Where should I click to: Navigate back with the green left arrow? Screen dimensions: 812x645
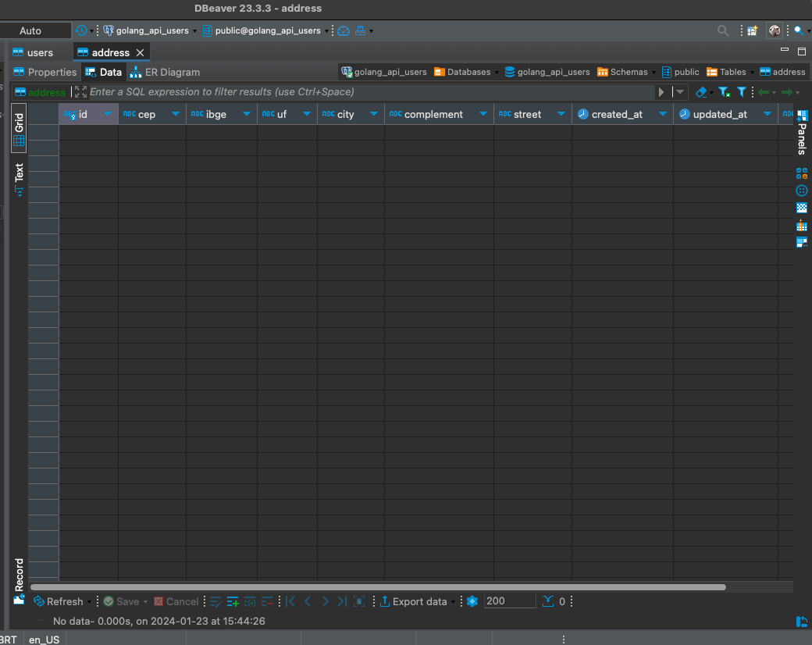pyautogui.click(x=764, y=92)
